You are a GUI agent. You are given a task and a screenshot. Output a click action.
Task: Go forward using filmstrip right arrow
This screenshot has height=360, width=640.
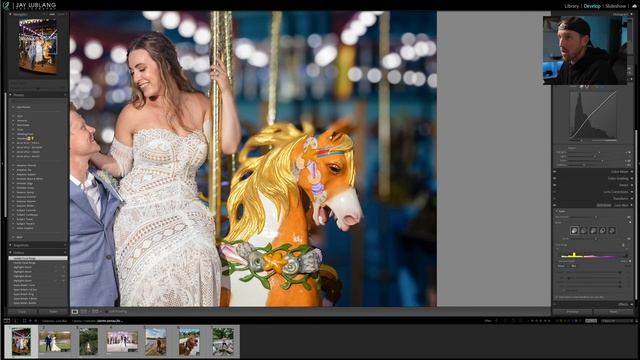tap(36, 321)
